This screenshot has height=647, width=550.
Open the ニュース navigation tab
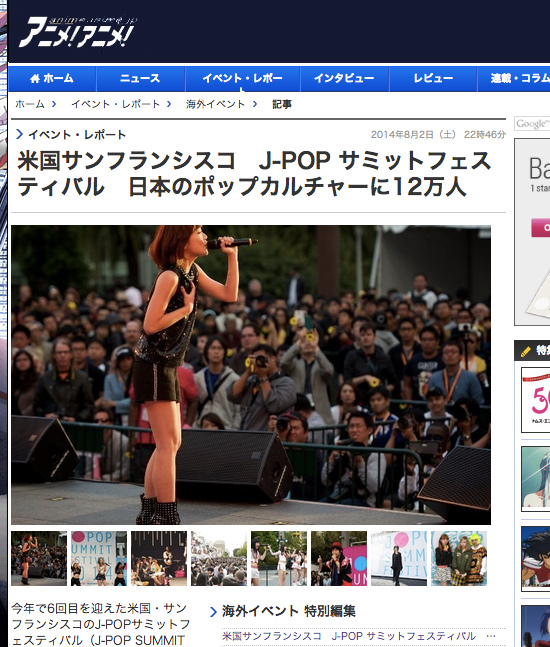[x=140, y=78]
